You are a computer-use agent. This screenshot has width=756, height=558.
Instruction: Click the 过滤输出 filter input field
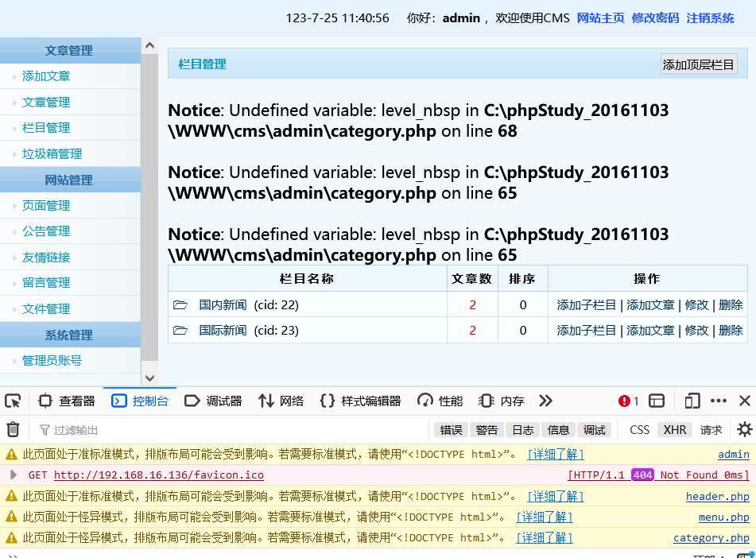pyautogui.click(x=231, y=430)
